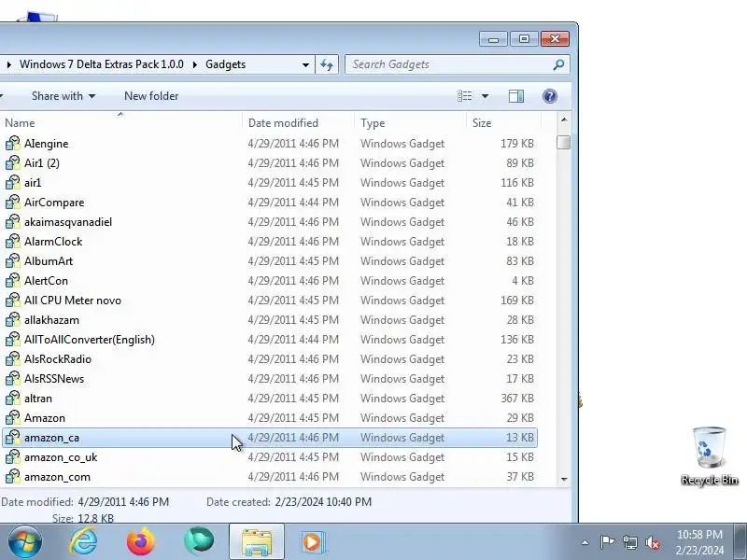Image resolution: width=747 pixels, height=560 pixels.
Task: Click the AirCompare gadget icon
Action: [13, 202]
